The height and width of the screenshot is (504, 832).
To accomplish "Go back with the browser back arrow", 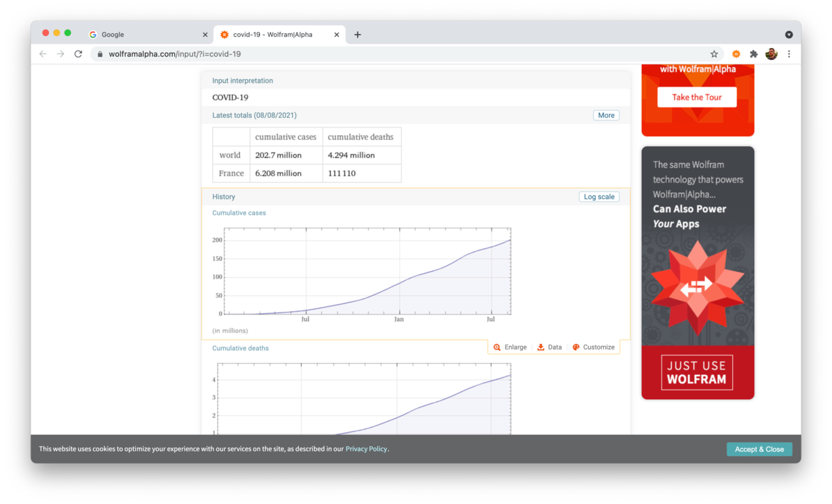I will (43, 54).
